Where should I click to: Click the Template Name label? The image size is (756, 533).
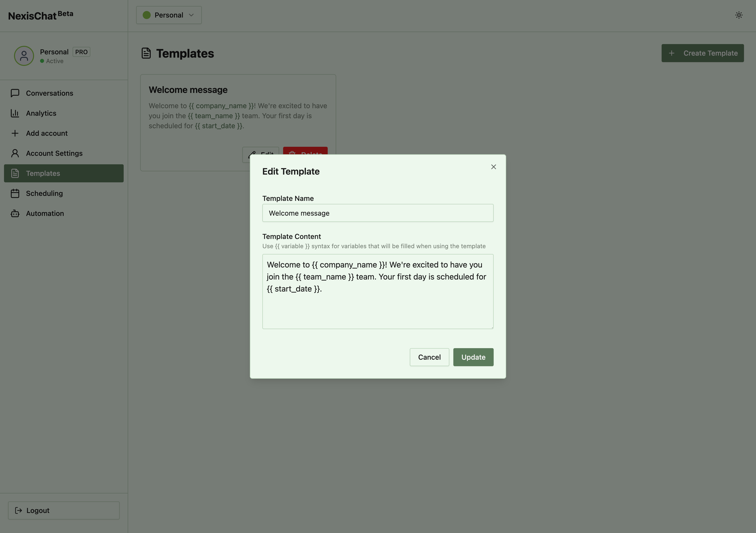(288, 199)
